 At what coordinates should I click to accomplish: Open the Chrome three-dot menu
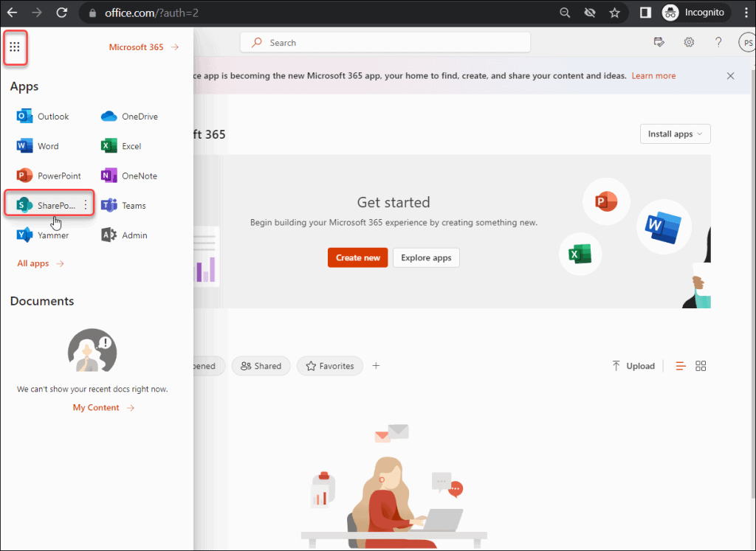tap(746, 13)
